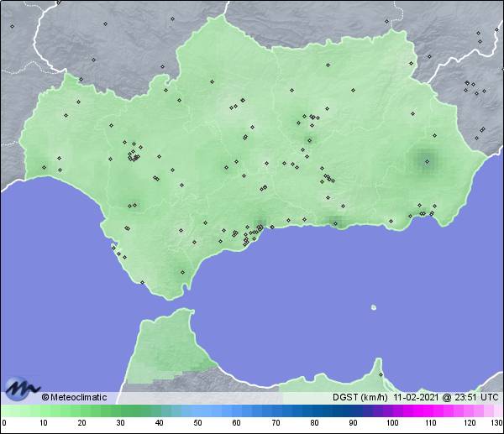This screenshot has width=504, height=434.
Task: Click the small Alborán island in the sea
Action: click(374, 307)
